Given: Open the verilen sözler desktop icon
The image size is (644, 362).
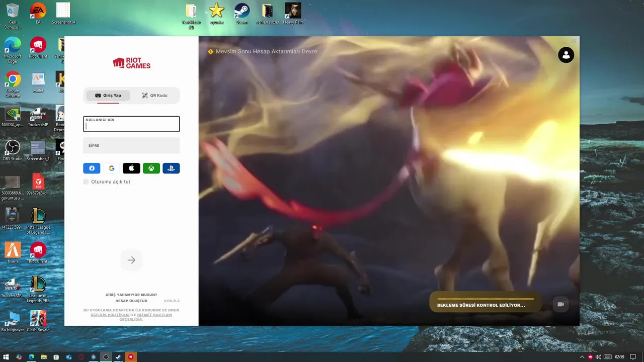Looking at the screenshot, I should [267, 14].
